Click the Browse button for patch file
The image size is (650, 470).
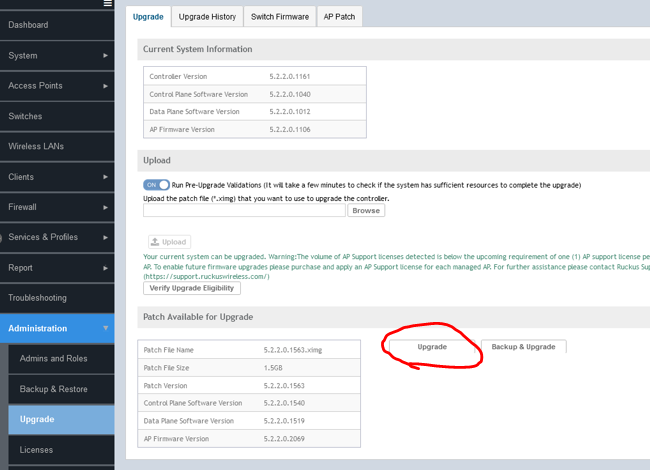tap(365, 211)
